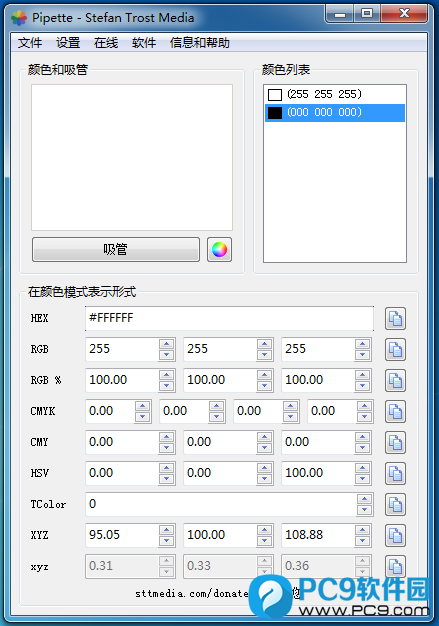Focus the RGB red field showing 255
439x626 pixels.
click(122, 349)
